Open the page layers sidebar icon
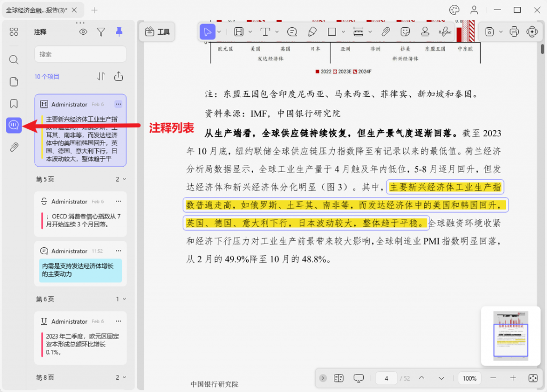547x392 pixels. point(14,82)
